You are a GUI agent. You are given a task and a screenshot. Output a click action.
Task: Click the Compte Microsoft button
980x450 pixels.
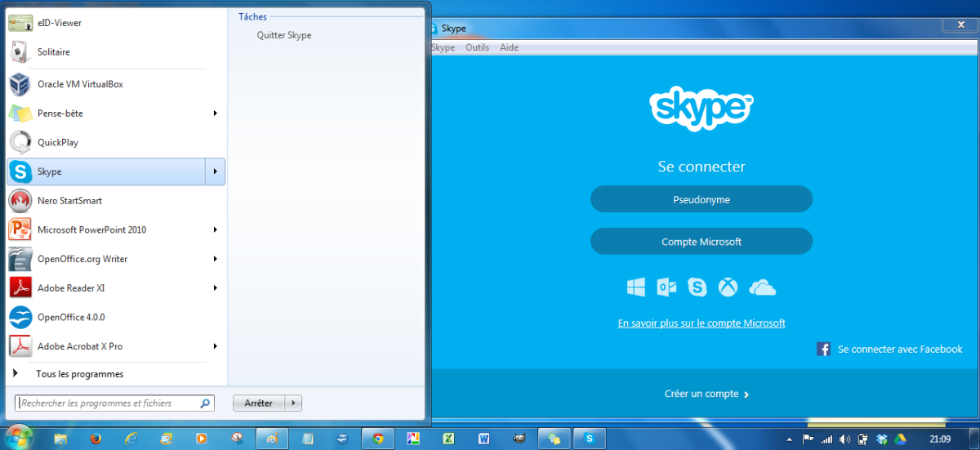[x=702, y=242]
